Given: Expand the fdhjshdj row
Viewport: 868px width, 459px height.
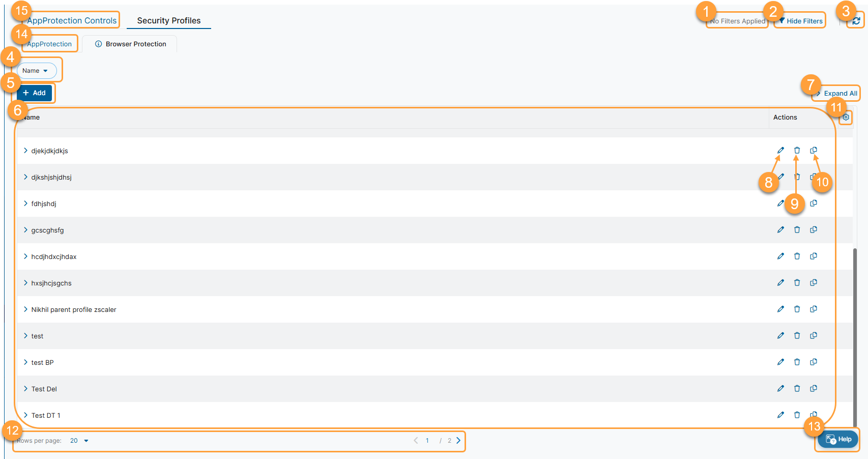Looking at the screenshot, I should point(25,204).
